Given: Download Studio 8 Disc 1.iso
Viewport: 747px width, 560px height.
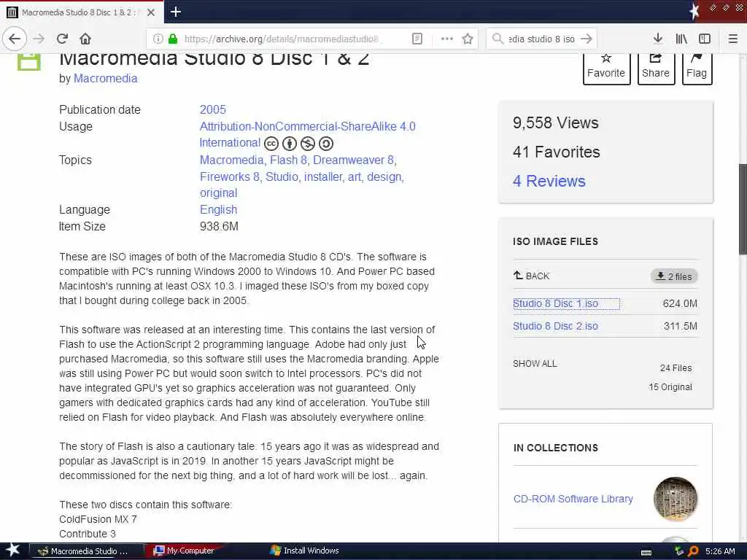Looking at the screenshot, I should pos(555,303).
